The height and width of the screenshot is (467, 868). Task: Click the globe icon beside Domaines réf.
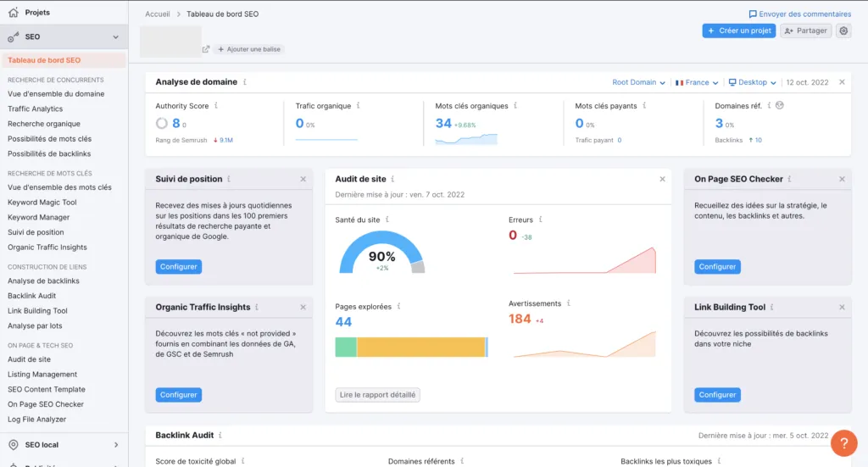click(780, 106)
